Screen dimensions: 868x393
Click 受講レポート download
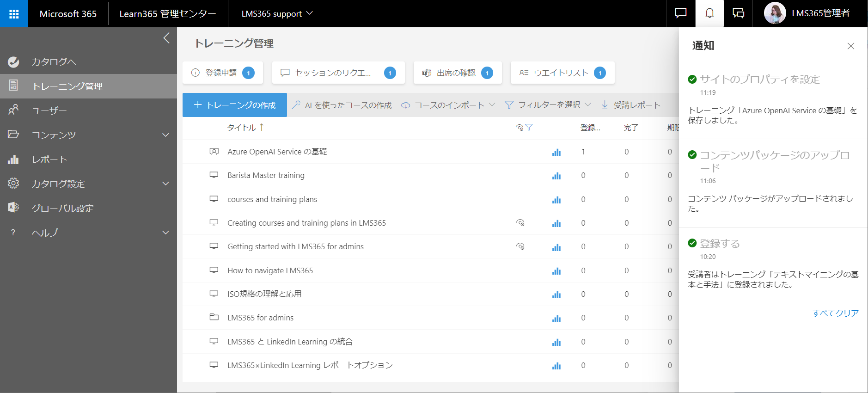click(x=631, y=105)
